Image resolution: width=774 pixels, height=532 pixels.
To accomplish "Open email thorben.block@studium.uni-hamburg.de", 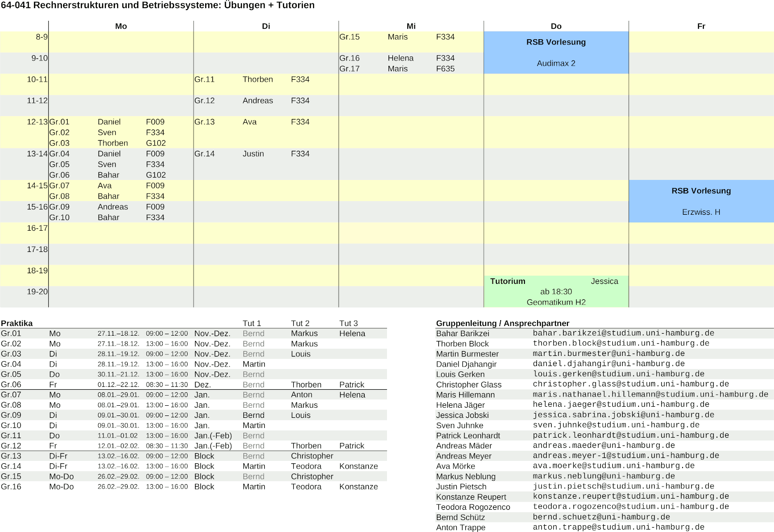I will click(x=621, y=343).
